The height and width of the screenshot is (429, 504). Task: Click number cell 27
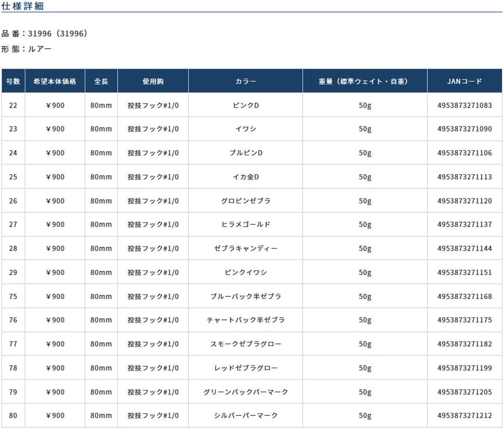pyautogui.click(x=13, y=225)
